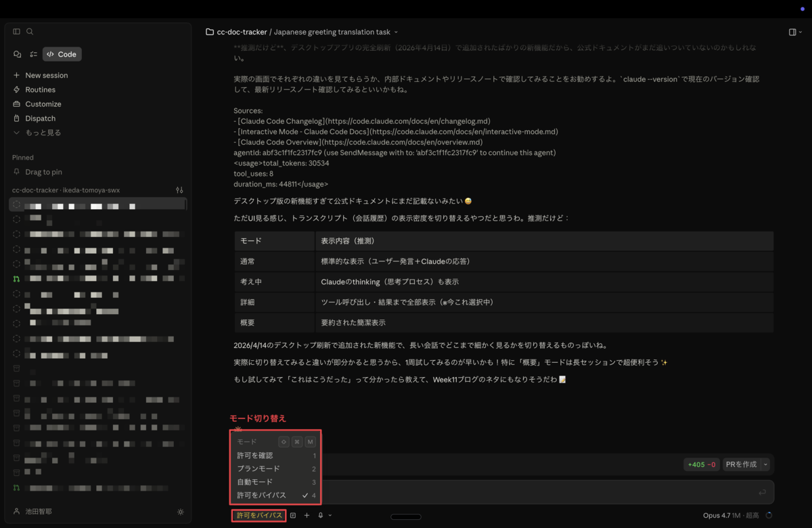The width and height of the screenshot is (812, 528).
Task: Click the transcript view icon beside mode button
Action: 293,516
